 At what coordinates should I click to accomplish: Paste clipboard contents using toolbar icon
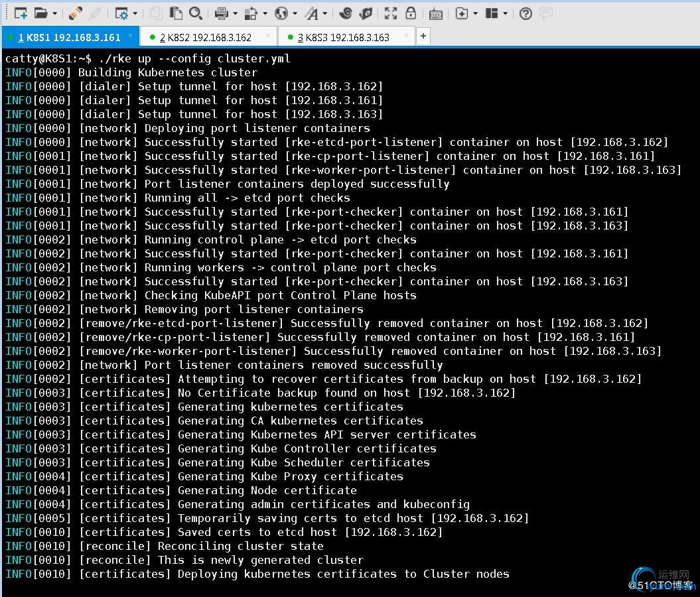[x=176, y=13]
